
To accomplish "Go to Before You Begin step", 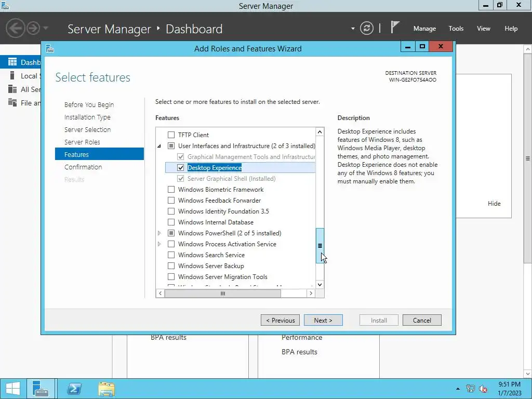I will click(89, 105).
